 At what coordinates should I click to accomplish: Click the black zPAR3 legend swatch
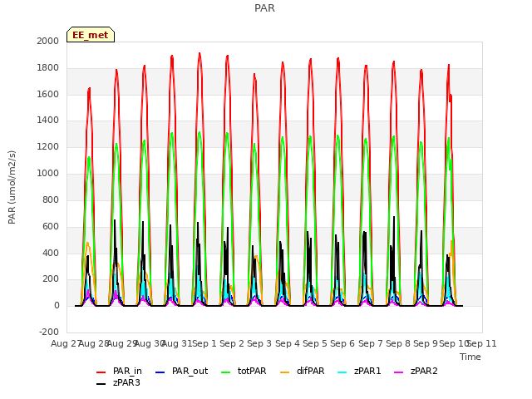pos(101,384)
